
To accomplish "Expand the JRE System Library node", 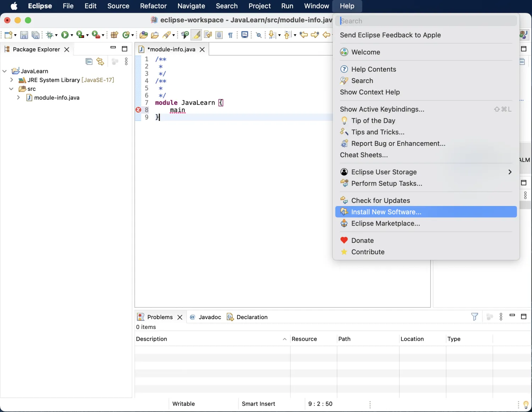I will (12, 80).
